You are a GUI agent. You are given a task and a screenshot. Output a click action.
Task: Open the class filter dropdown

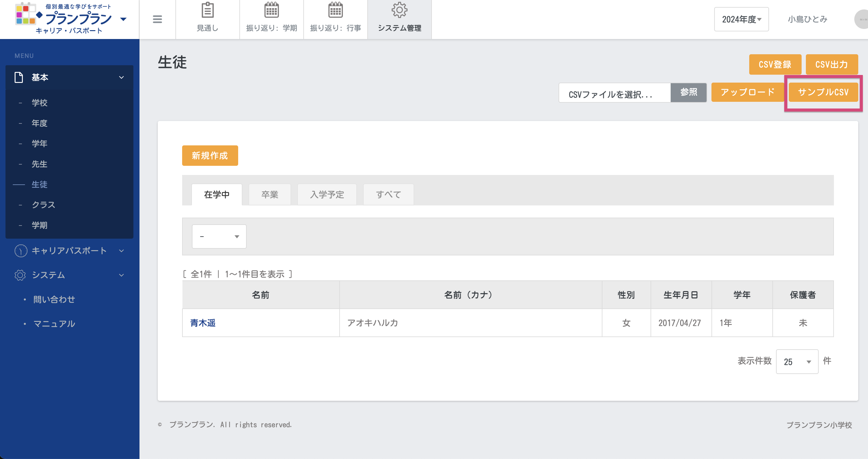click(x=219, y=237)
